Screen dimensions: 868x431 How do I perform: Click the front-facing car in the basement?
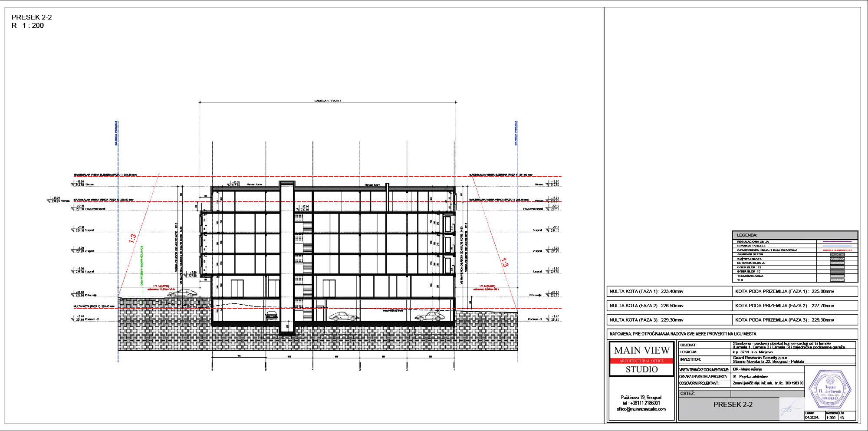point(271,316)
